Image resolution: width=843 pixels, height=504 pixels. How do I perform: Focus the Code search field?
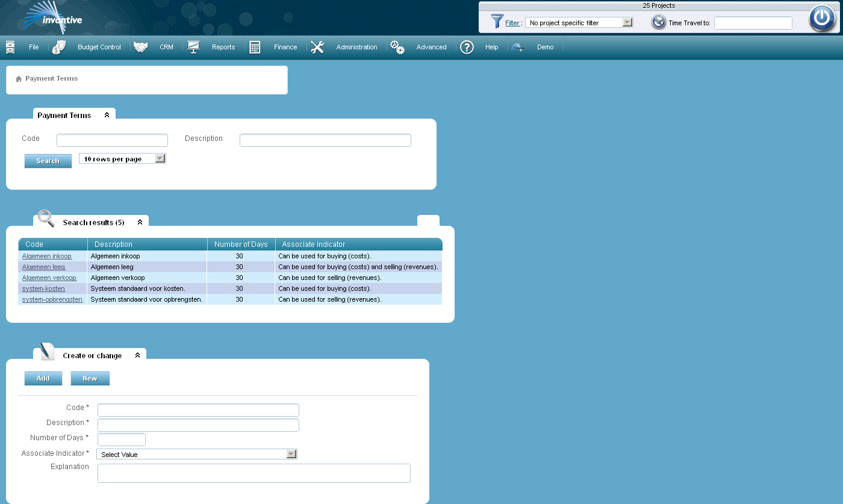pyautogui.click(x=112, y=140)
